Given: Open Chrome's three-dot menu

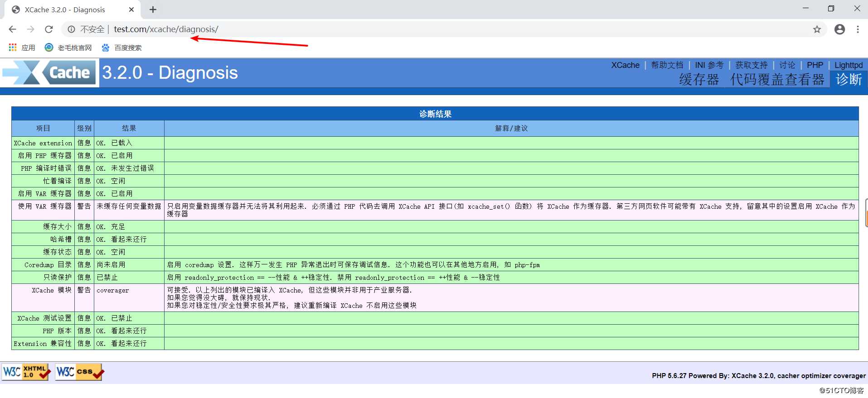Looking at the screenshot, I should (x=858, y=29).
